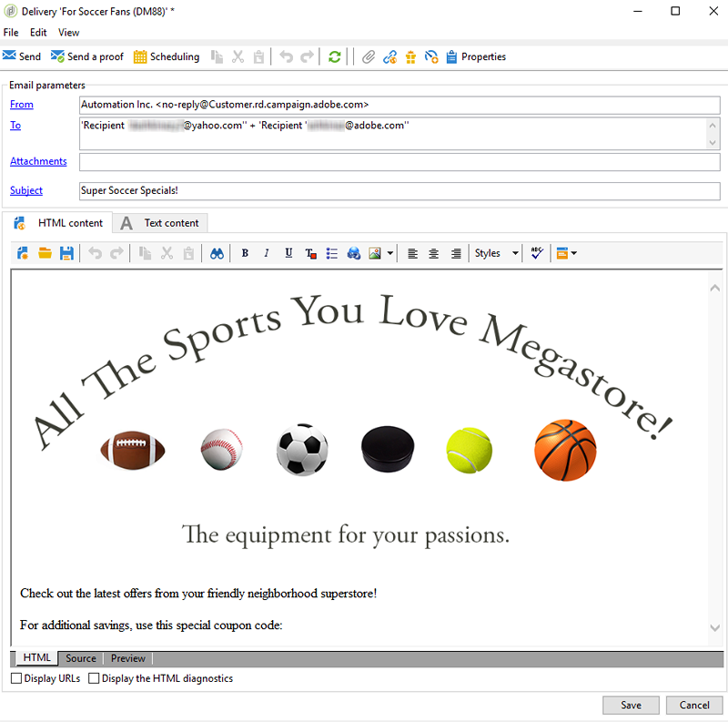Click the To link
Screen dimensions: 728x722
[x=15, y=125]
